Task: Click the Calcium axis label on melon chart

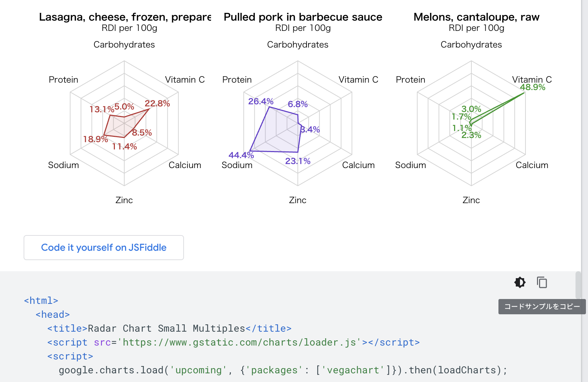Action: [531, 165]
